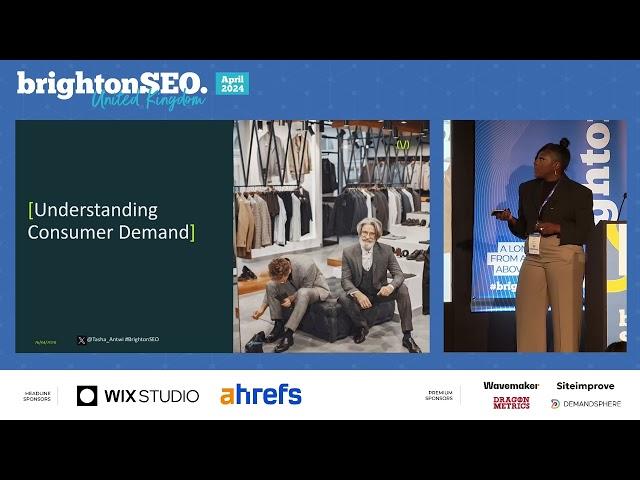Click the Wavemaker sponsor logo
640x480 pixels.
click(511, 385)
